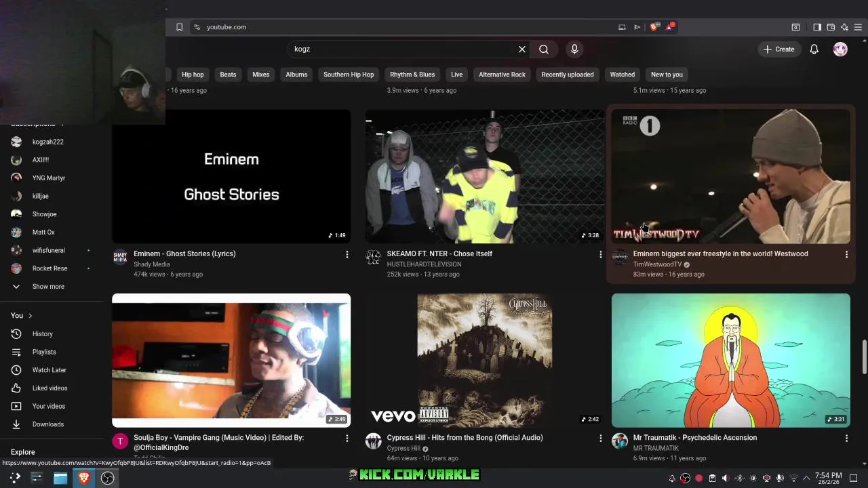
Task: Select the Watched filter chip
Action: (x=623, y=75)
